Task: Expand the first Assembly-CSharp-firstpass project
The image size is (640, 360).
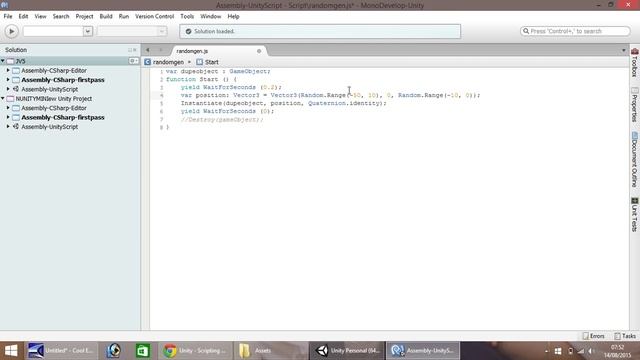Action: 8,80
